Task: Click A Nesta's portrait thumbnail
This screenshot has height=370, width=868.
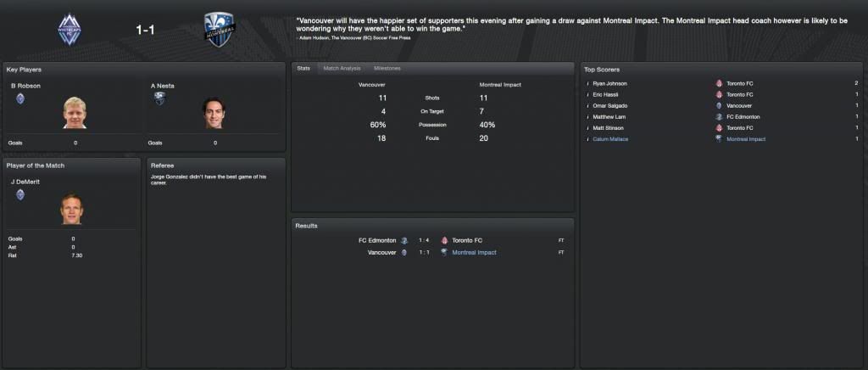Action: (215, 113)
